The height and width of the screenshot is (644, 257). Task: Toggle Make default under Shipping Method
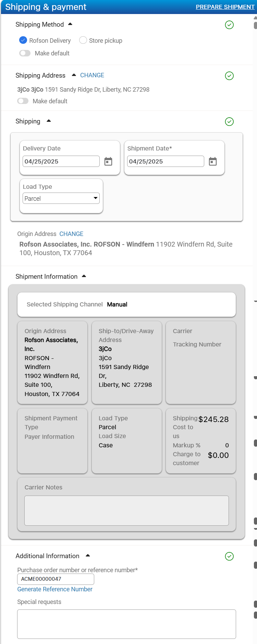click(x=25, y=53)
